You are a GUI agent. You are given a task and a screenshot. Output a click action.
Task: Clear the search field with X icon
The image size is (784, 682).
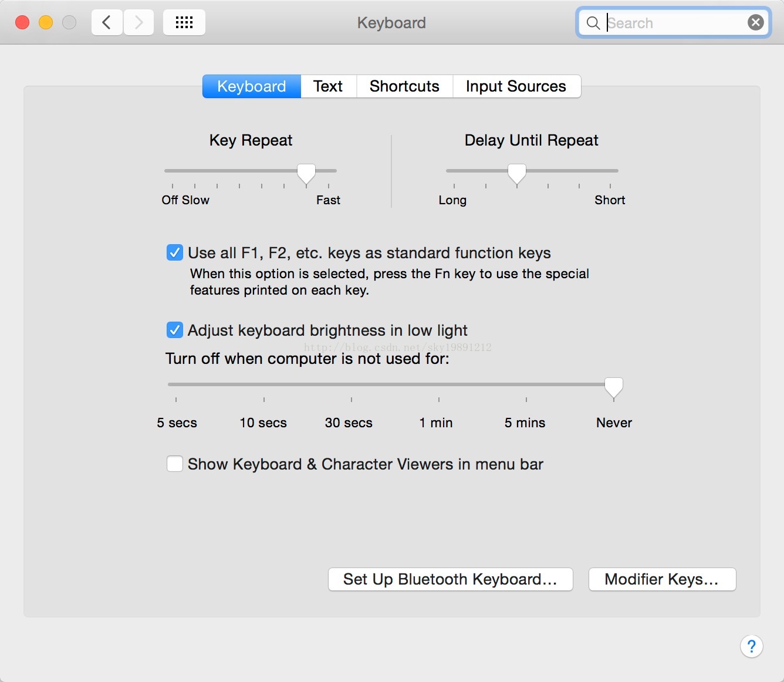tap(756, 23)
